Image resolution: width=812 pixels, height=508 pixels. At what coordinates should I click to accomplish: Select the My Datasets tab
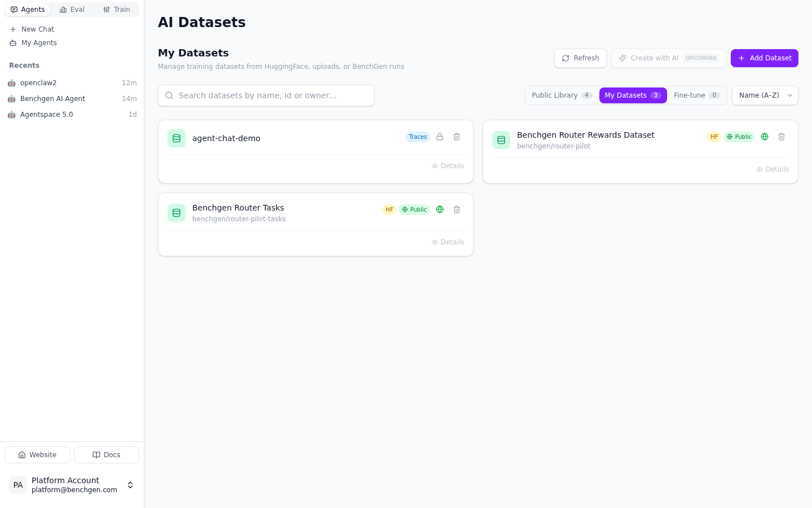tap(633, 95)
